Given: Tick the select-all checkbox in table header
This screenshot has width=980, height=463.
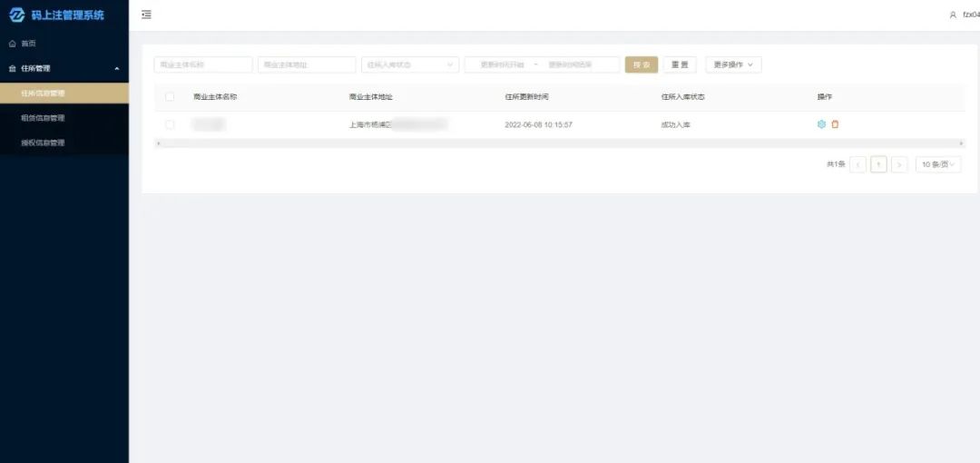Looking at the screenshot, I should [170, 96].
